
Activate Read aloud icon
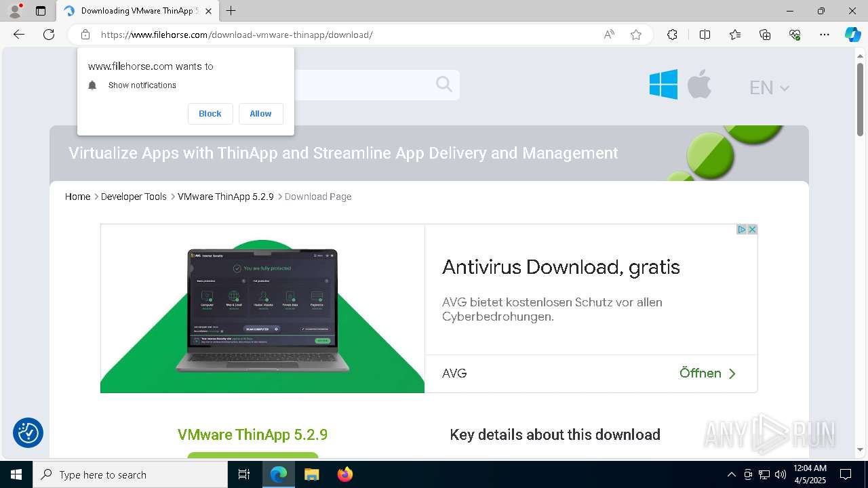point(609,35)
